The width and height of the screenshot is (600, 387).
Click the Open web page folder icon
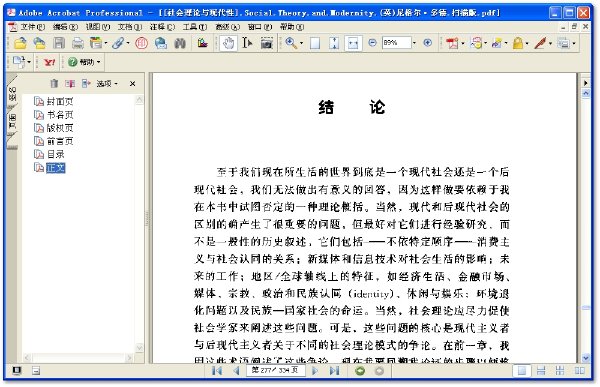pyautogui.click(x=39, y=43)
